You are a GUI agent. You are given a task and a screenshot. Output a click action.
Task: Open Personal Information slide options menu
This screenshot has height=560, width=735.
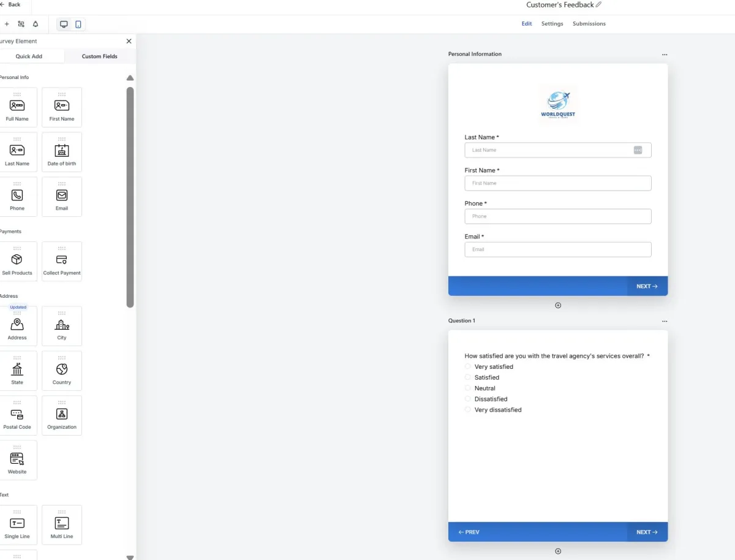point(665,55)
